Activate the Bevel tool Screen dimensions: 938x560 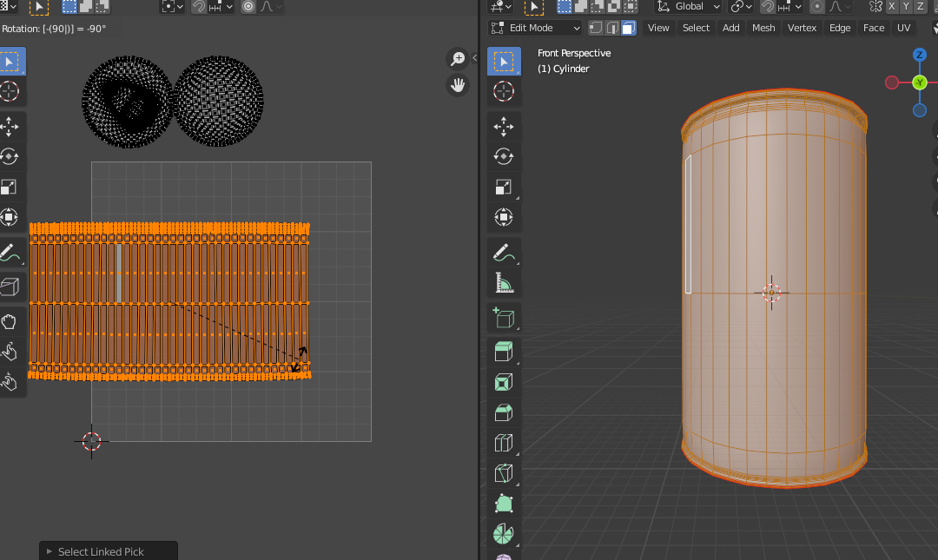point(503,412)
